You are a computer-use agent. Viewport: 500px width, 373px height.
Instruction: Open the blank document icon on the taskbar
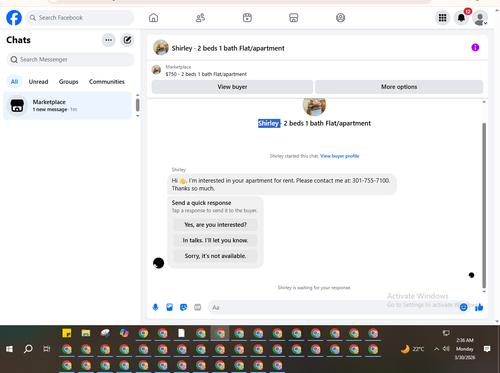tap(181, 333)
